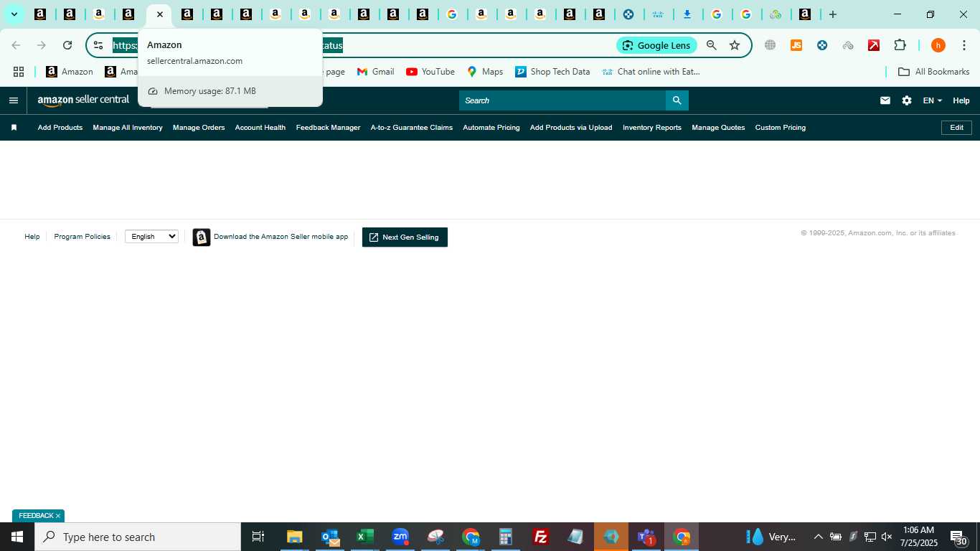Click the site information icon in address bar
Screen dimensions: 980x551
pos(98,45)
